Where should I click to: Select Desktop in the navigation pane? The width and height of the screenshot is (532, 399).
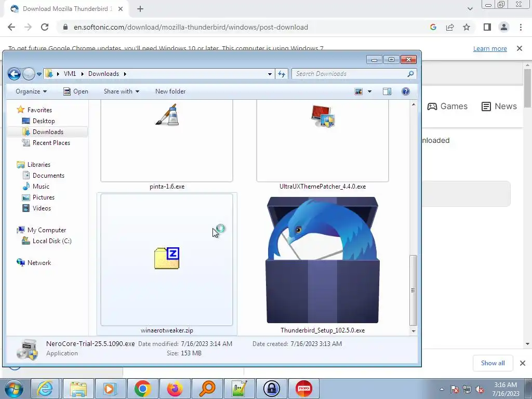point(44,121)
